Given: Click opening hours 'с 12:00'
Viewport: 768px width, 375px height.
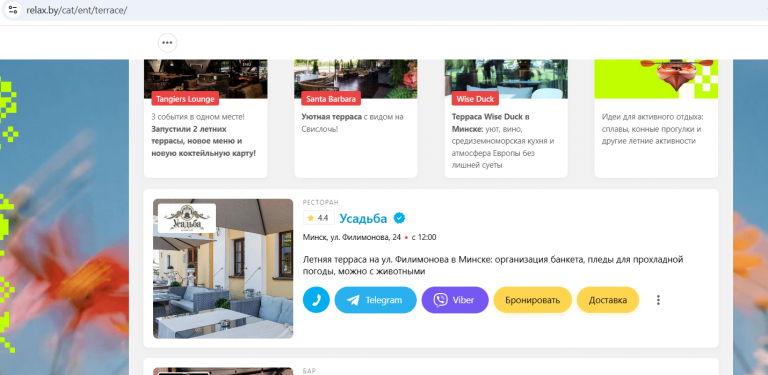Looking at the screenshot, I should click(424, 237).
